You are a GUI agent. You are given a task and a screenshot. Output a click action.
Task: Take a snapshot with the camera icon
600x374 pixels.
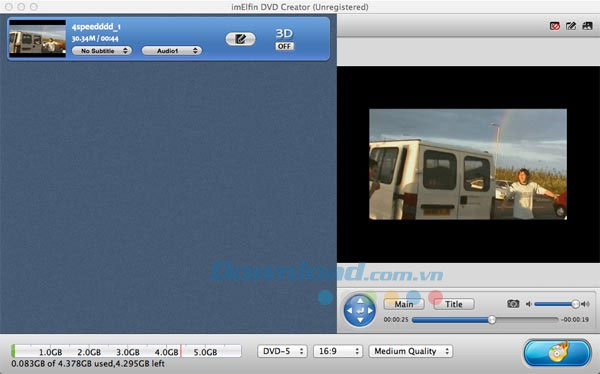point(513,304)
